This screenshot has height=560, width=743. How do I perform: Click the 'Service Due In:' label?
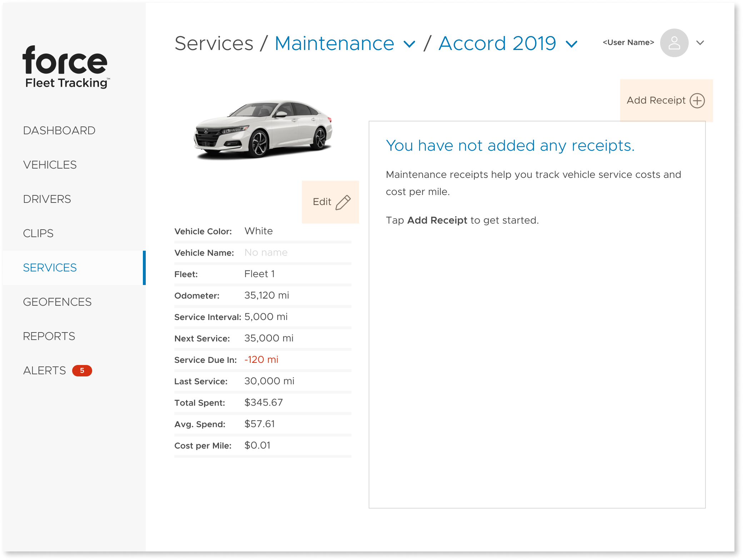click(x=205, y=360)
